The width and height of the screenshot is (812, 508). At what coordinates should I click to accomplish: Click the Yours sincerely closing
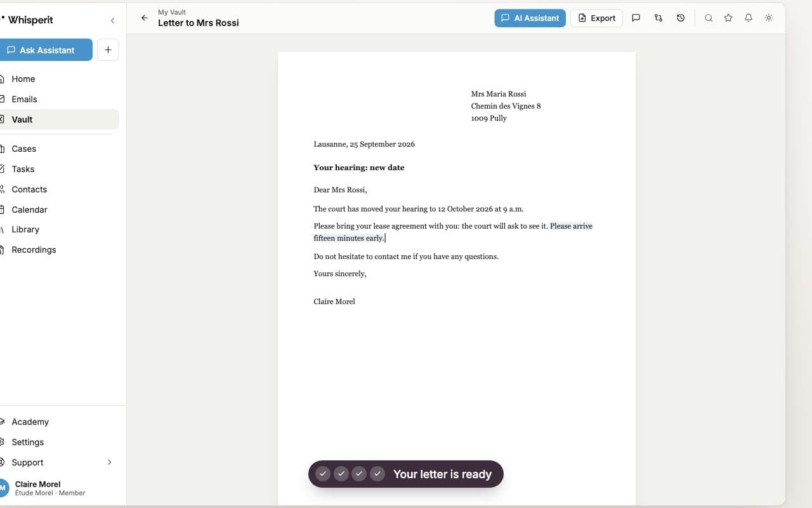coord(340,274)
